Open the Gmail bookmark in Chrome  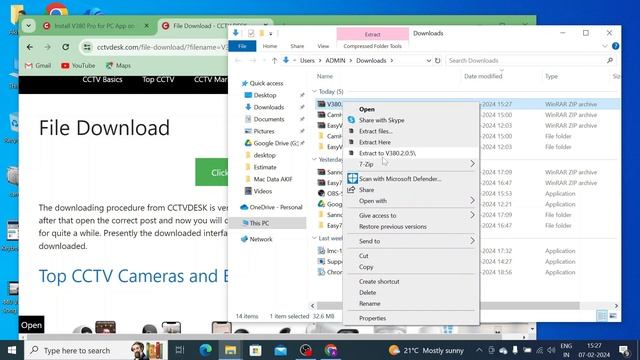[38, 65]
